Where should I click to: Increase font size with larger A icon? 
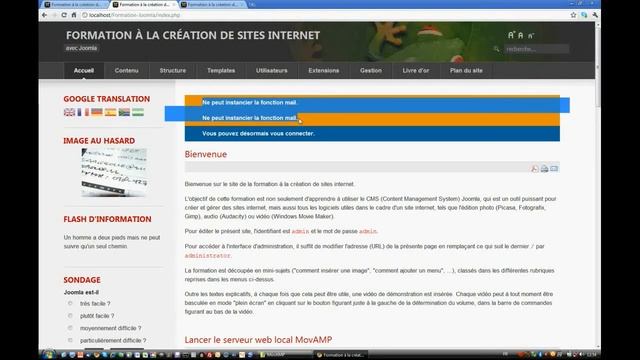(x=511, y=35)
